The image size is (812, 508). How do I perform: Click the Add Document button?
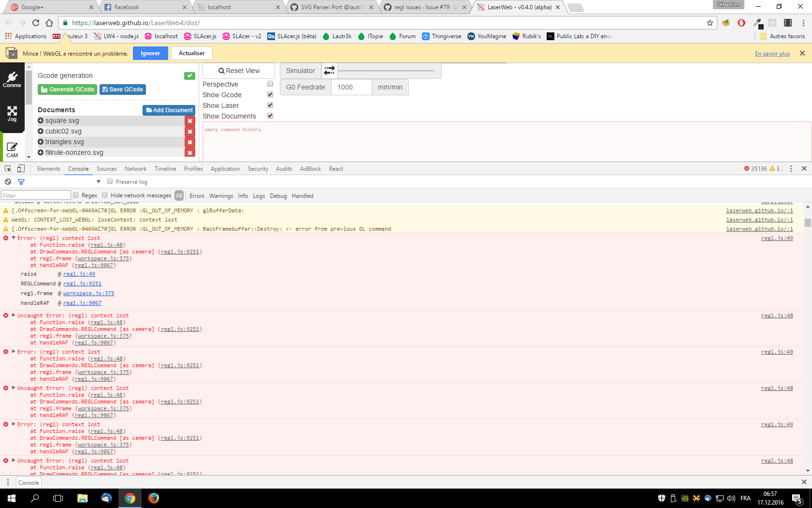(169, 110)
